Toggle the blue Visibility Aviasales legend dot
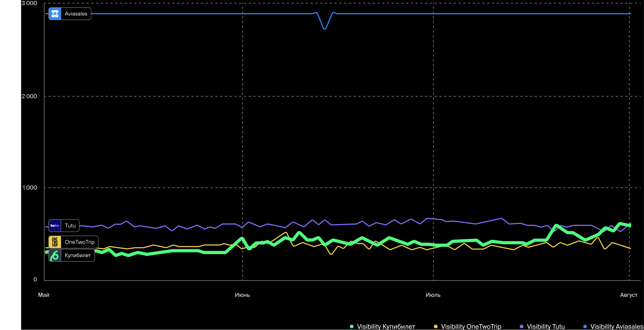 click(x=585, y=326)
